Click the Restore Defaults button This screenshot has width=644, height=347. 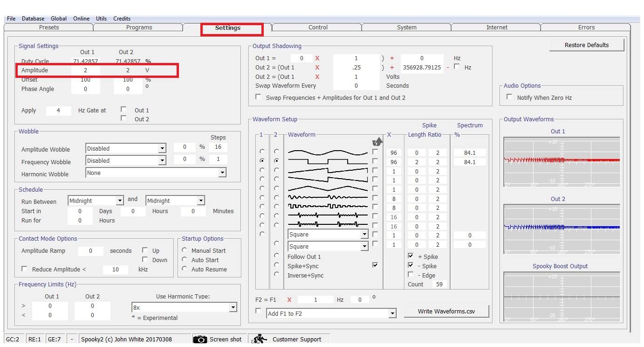tap(587, 45)
